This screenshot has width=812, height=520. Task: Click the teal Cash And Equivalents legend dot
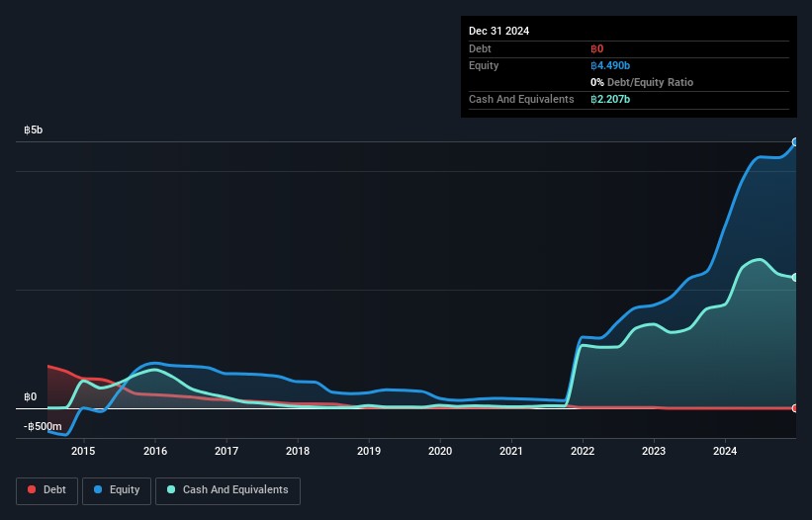[170, 489]
